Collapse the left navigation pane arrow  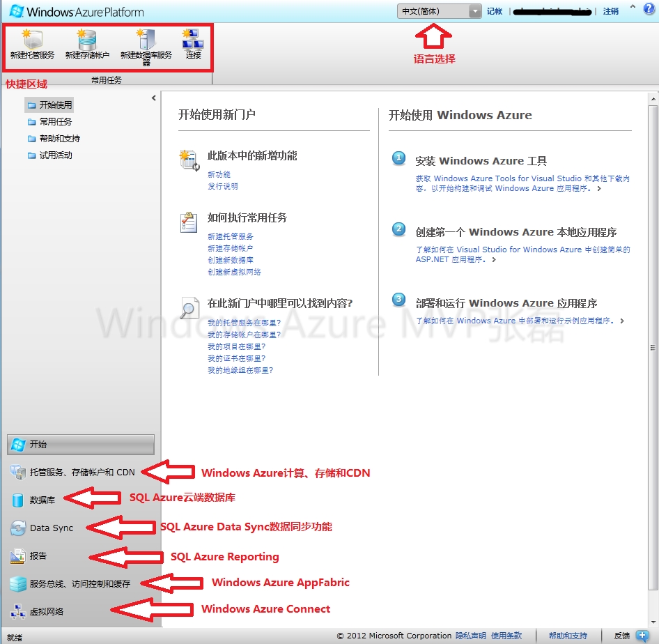154,98
